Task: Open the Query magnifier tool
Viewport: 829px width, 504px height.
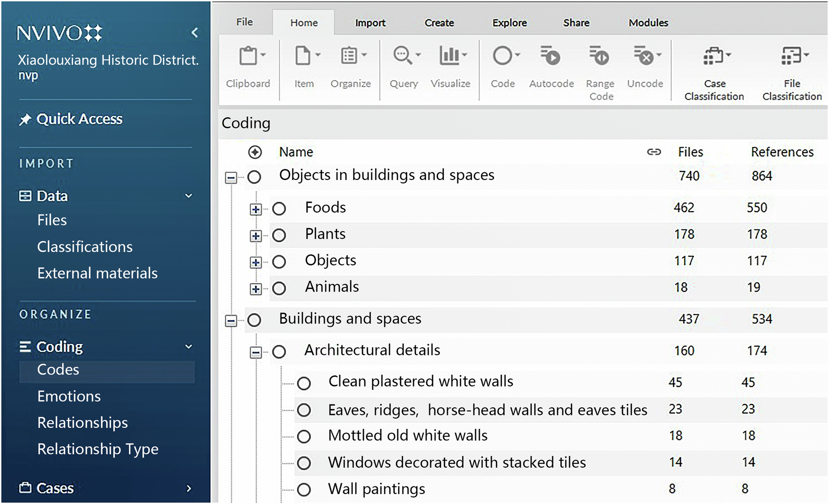Action: click(402, 55)
